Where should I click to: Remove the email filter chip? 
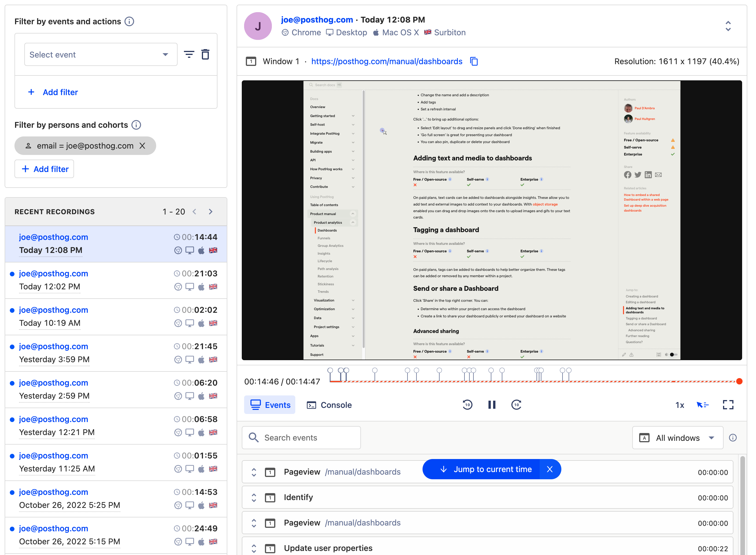[x=143, y=146]
